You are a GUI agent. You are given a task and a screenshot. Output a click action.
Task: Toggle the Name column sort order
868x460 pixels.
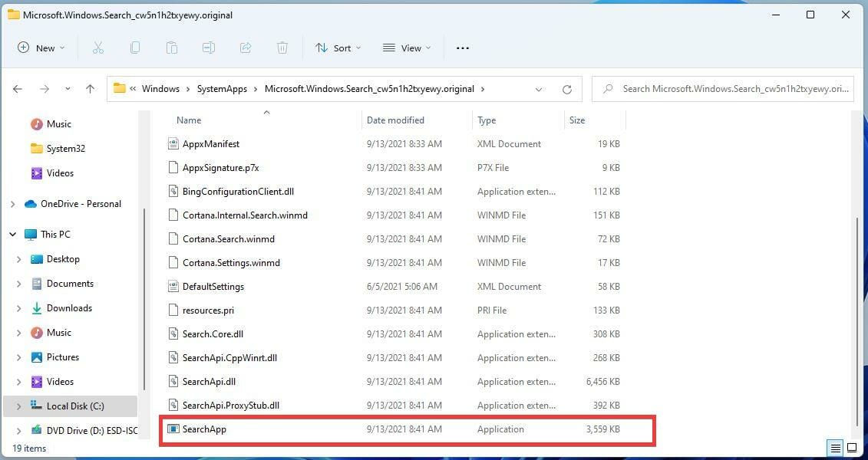point(189,120)
